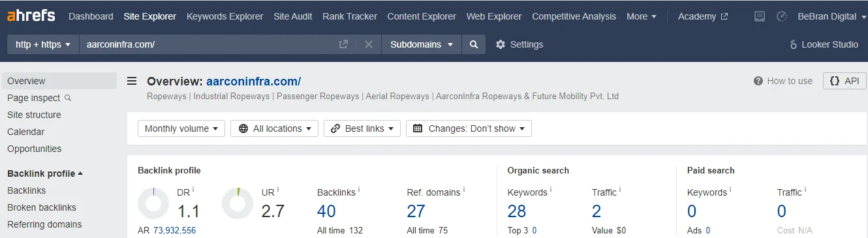Go to Dashboard tab
This screenshot has width=868, height=238.
91,16
